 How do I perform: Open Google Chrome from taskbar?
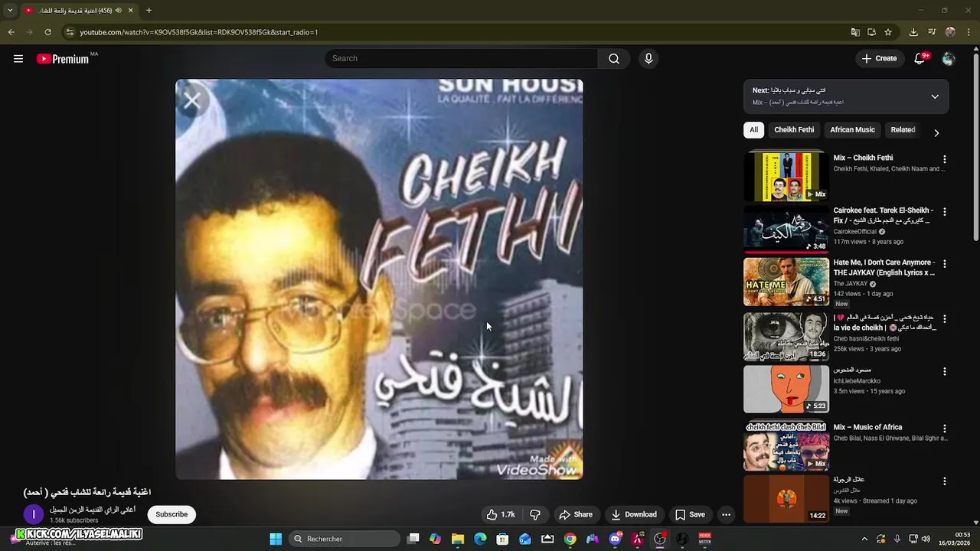tap(570, 539)
